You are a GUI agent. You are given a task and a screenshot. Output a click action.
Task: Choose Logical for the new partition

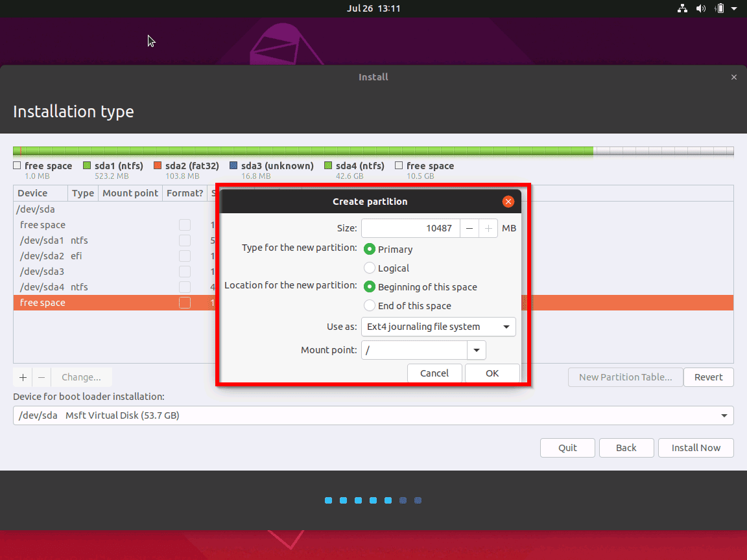[x=370, y=268]
